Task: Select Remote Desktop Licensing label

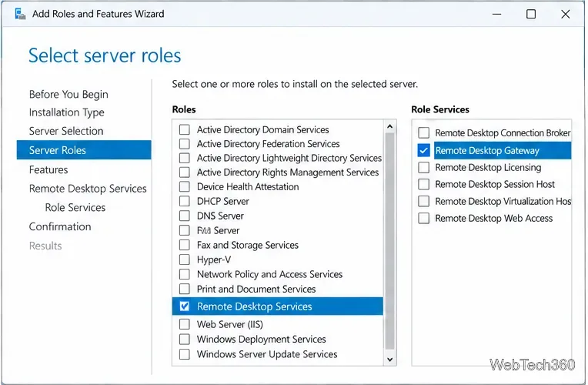Action: (x=488, y=167)
